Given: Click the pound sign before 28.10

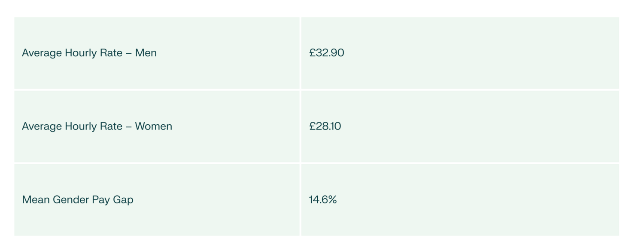Looking at the screenshot, I should point(312,126).
